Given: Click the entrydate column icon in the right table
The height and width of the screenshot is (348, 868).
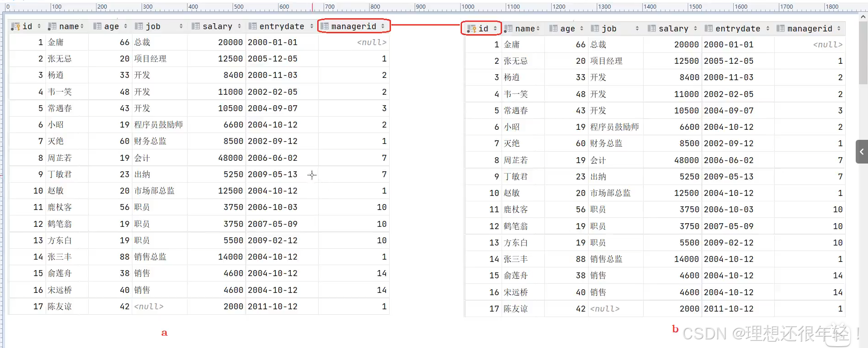Looking at the screenshot, I should tap(709, 29).
